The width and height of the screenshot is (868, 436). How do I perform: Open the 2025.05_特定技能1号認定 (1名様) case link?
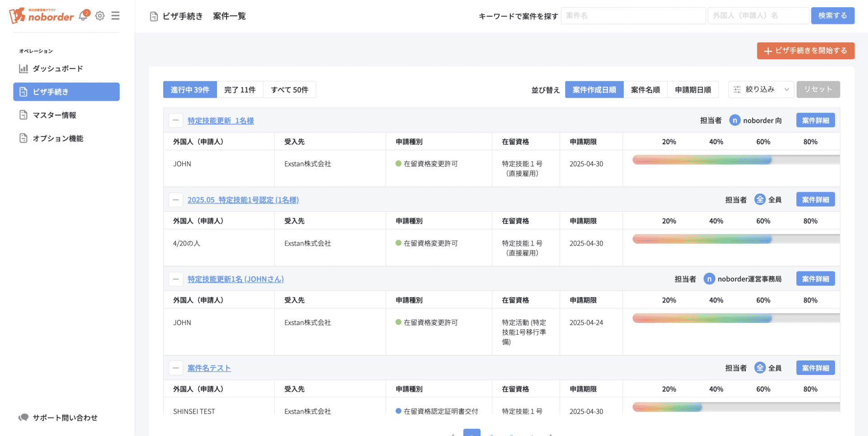(243, 200)
